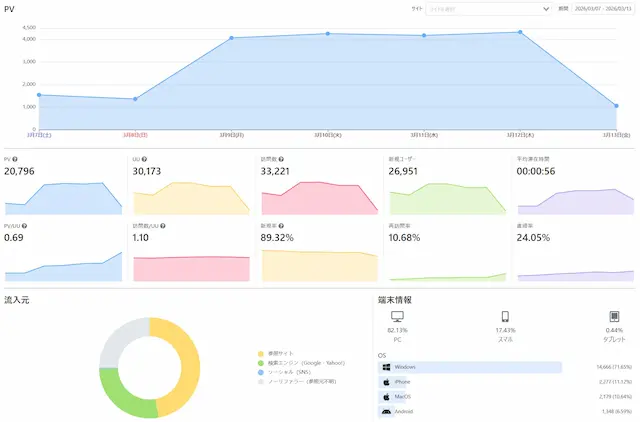Click the smartphone device icon

[x=505, y=317]
